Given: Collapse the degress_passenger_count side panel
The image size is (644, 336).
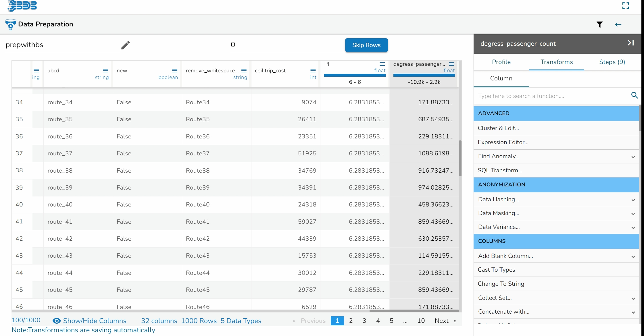Looking at the screenshot, I should pos(630,43).
